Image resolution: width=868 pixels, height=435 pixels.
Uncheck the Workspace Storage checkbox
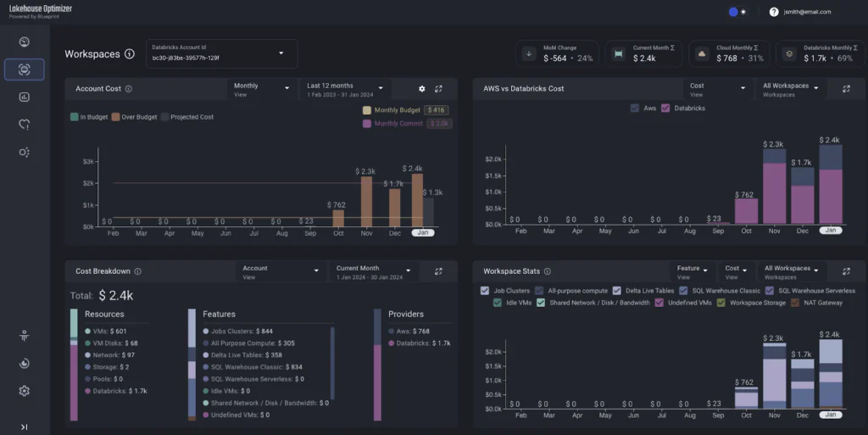pyautogui.click(x=721, y=303)
